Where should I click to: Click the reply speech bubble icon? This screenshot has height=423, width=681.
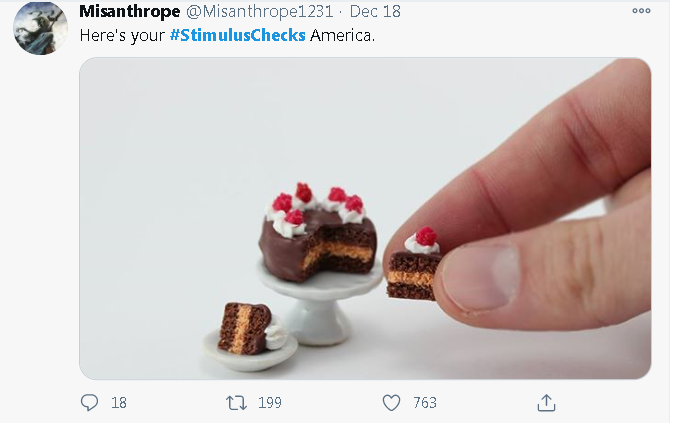(x=90, y=402)
